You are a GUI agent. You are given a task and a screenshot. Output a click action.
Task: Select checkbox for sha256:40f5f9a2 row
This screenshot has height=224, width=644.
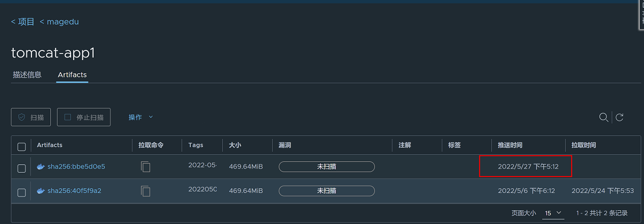pyautogui.click(x=21, y=192)
